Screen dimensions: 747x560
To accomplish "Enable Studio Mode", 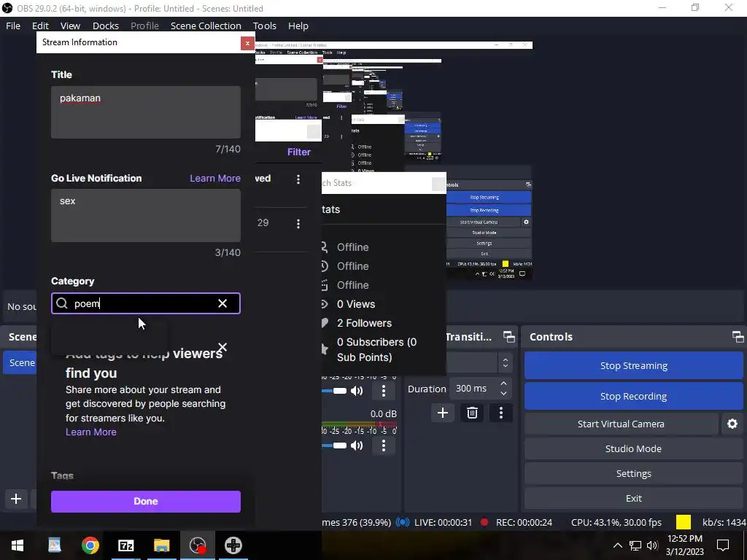I will point(634,448).
